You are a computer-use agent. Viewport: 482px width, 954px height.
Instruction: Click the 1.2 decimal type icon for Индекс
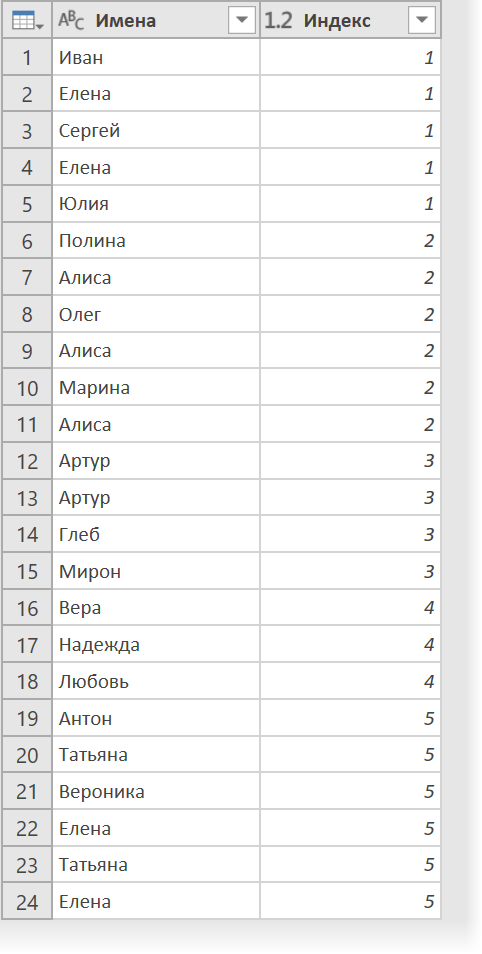pos(279,21)
